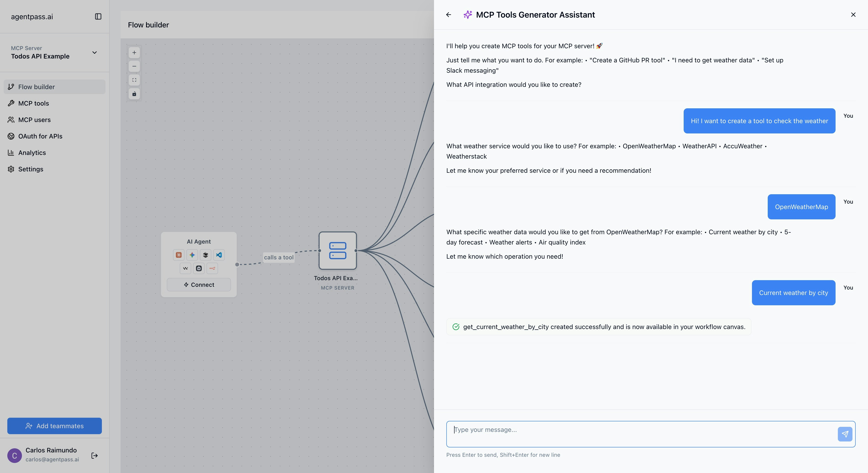Click the Windsurf icon in AI Agent node
The height and width of the screenshot is (473, 868).
(x=185, y=268)
